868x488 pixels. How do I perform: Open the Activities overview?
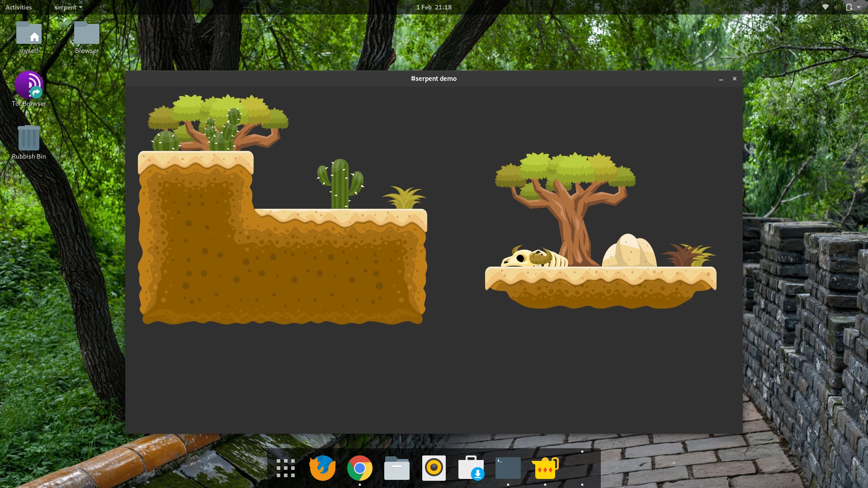coord(19,7)
